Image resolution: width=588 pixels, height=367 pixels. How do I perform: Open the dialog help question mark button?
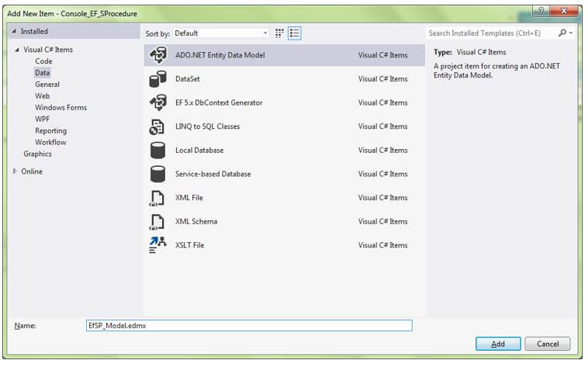[x=541, y=11]
